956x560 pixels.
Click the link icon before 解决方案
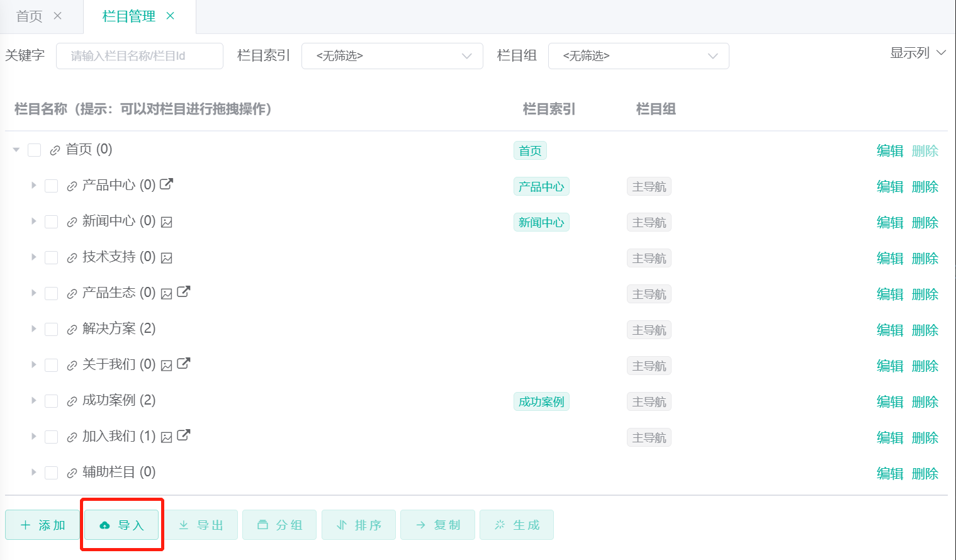point(72,330)
